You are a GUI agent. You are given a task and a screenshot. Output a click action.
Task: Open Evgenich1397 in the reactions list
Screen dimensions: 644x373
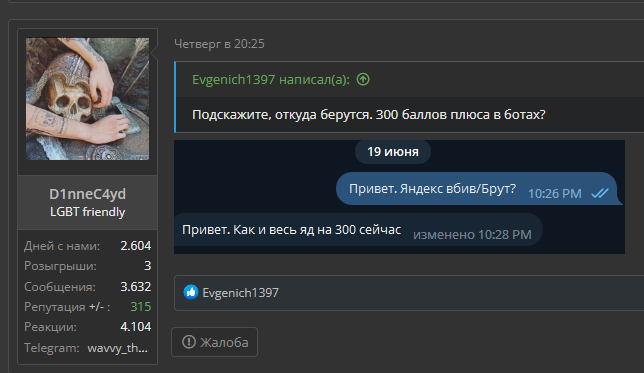(x=240, y=292)
